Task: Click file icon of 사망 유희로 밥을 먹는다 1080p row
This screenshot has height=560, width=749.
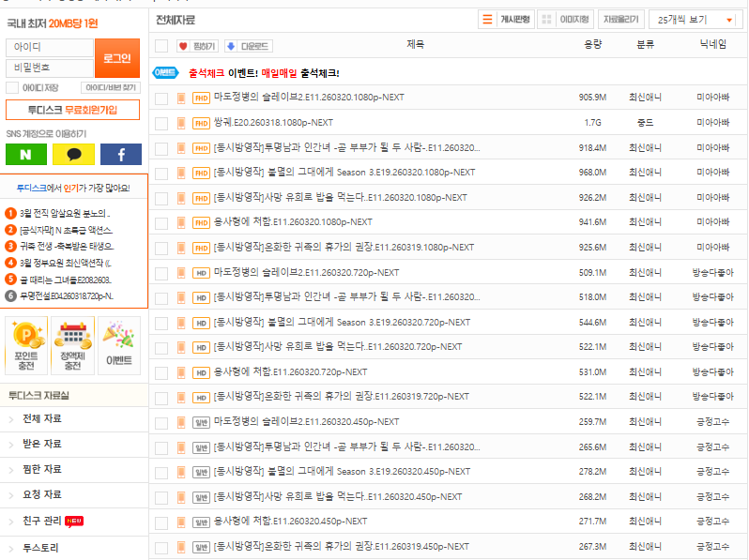Action: 181,198
